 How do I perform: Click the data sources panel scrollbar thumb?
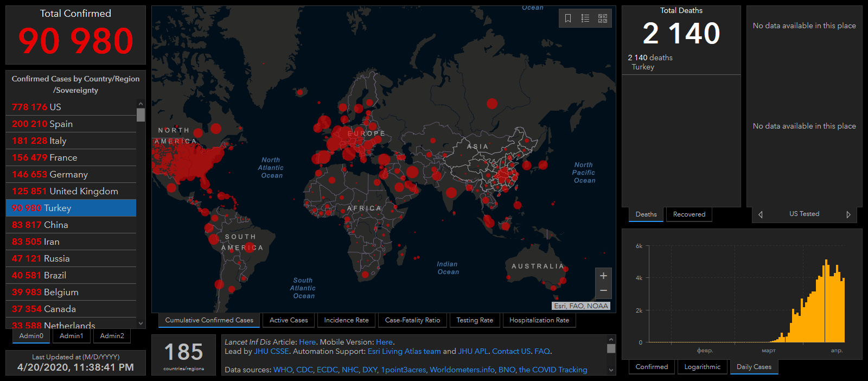[x=611, y=348]
